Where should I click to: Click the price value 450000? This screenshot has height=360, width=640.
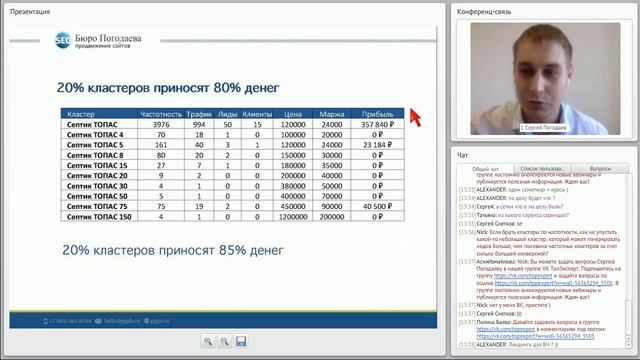pos(293,206)
